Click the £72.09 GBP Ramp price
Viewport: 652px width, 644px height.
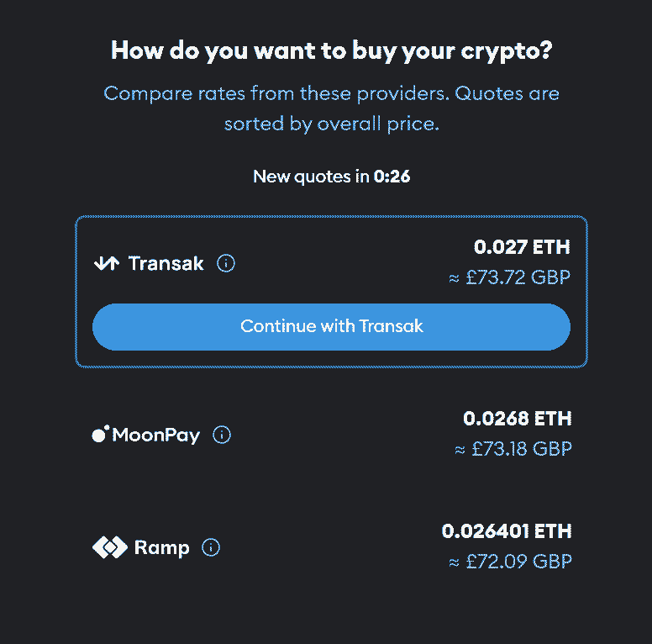tap(510, 562)
